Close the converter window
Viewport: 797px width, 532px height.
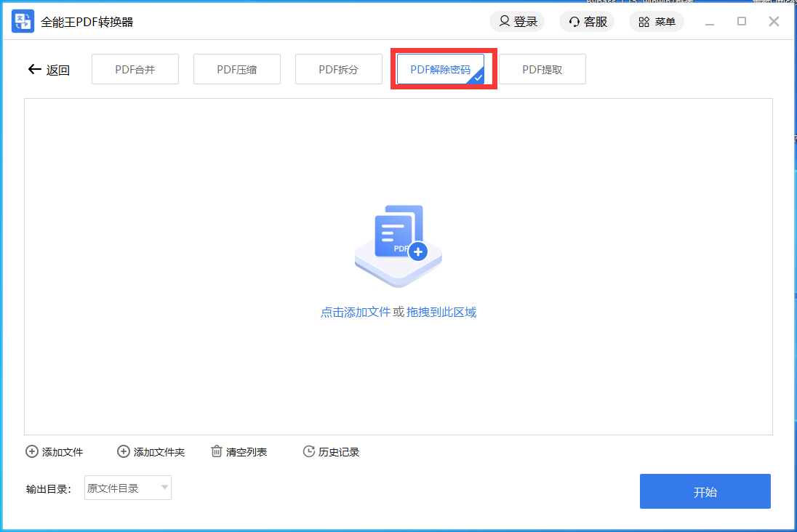774,21
